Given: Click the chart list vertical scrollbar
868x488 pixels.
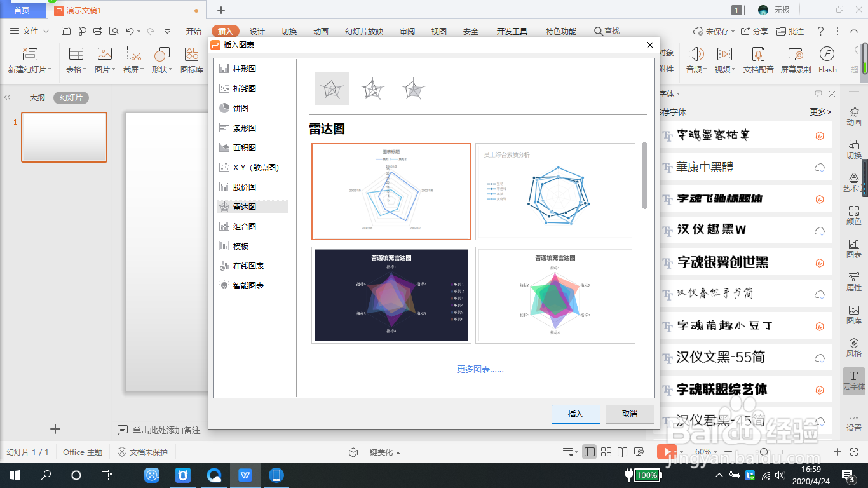Looking at the screenshot, I should [644, 175].
